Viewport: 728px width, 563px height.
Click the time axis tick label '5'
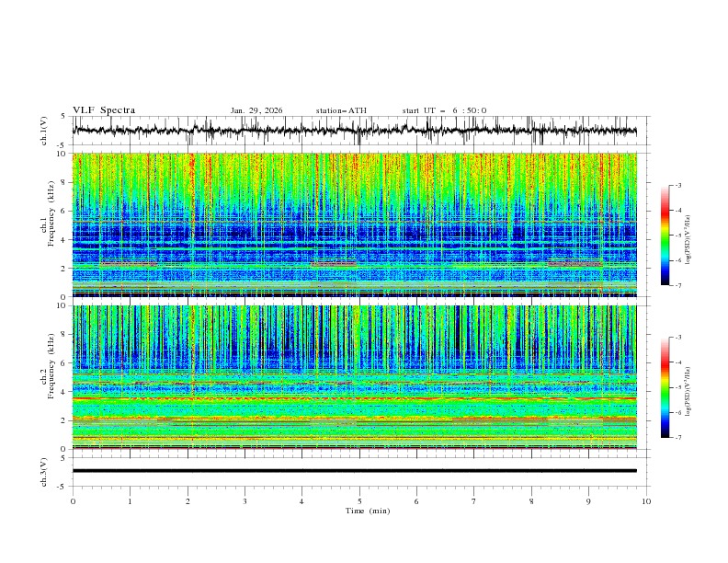(359, 501)
